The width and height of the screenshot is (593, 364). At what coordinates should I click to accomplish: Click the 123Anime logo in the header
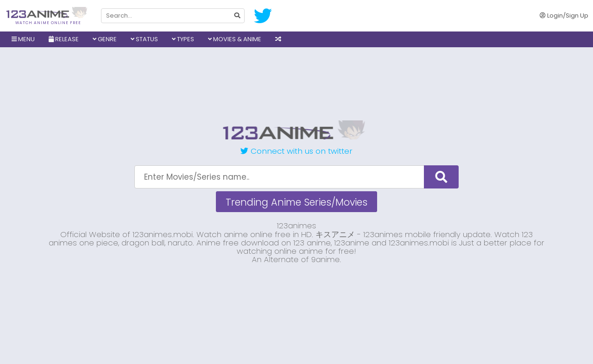click(x=47, y=13)
